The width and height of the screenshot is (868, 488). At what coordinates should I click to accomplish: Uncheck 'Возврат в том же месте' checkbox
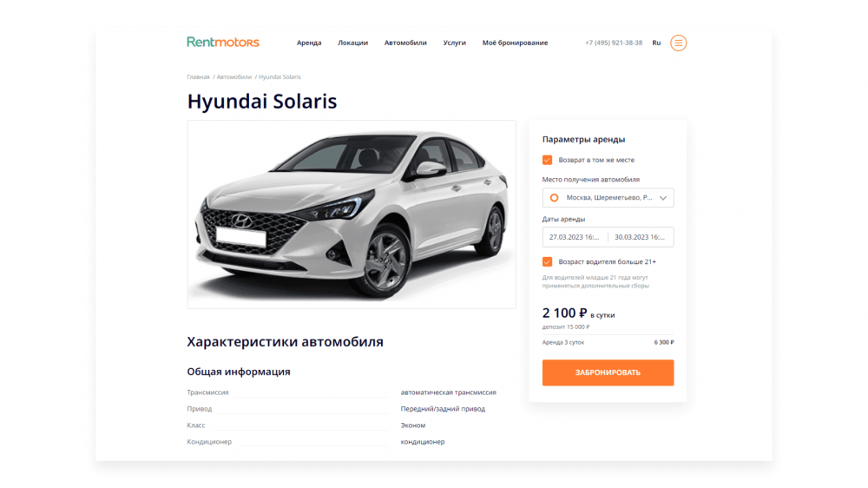click(547, 160)
